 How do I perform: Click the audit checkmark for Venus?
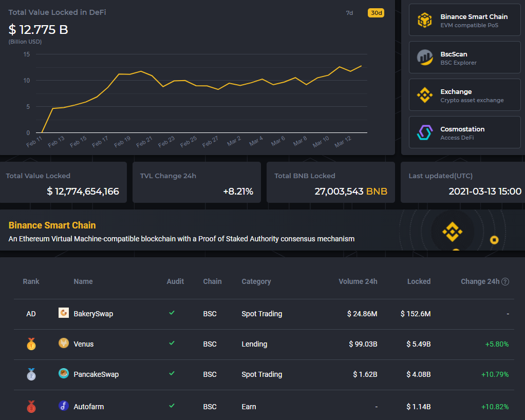click(x=172, y=343)
